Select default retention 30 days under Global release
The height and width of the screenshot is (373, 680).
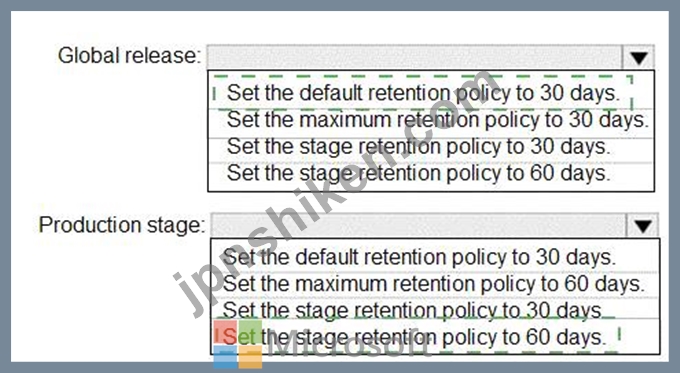tap(423, 93)
